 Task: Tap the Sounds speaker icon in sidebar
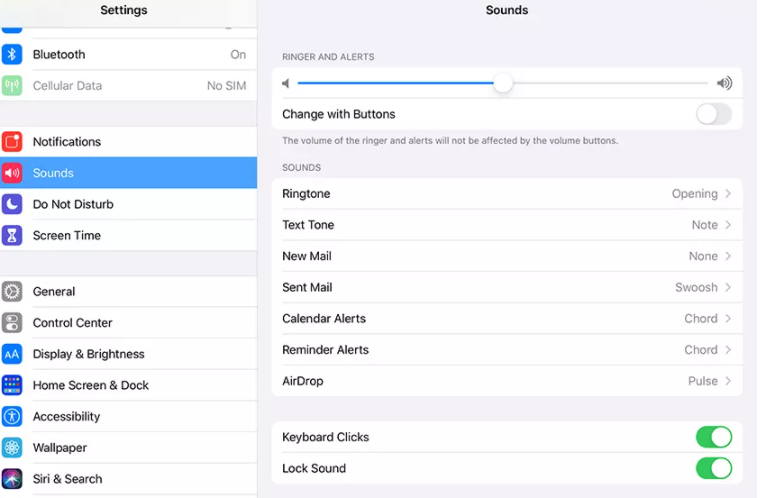12,173
